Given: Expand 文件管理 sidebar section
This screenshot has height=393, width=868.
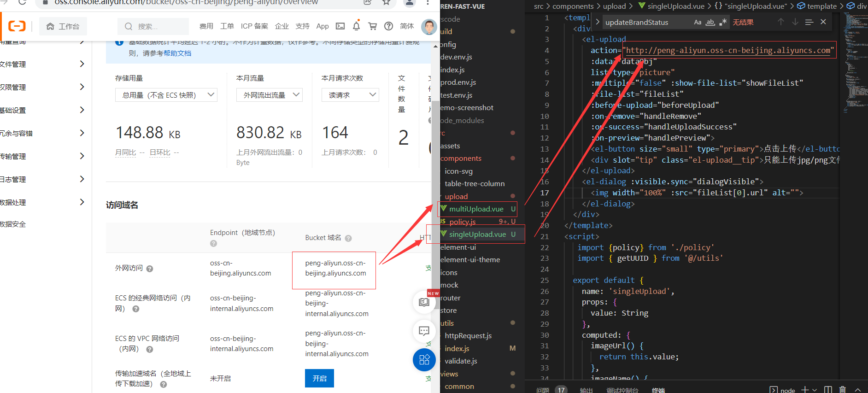Looking at the screenshot, I should [42, 64].
